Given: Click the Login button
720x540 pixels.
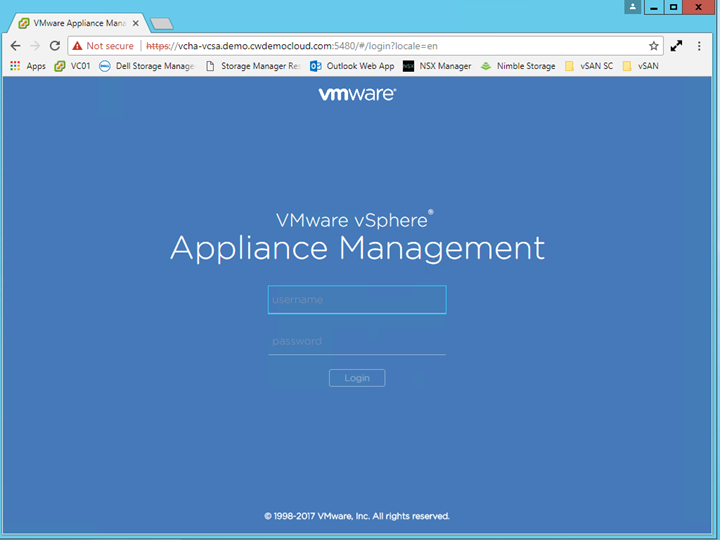Looking at the screenshot, I should (357, 378).
